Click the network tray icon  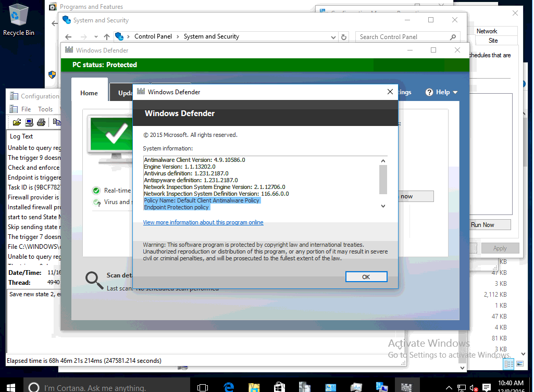462,388
